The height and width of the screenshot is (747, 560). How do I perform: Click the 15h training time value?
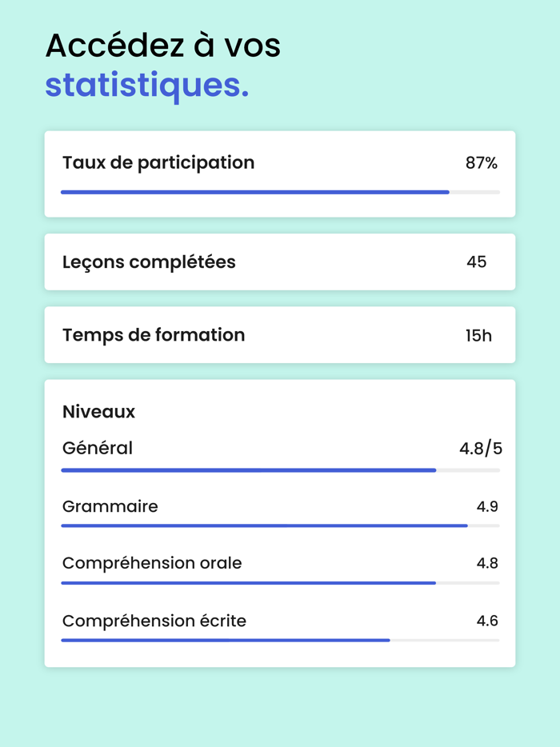pos(478,336)
